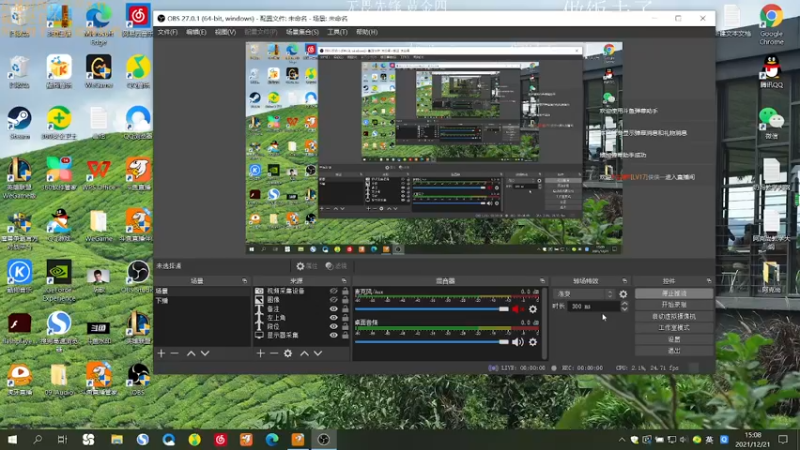Open the 视图(V) menu

click(x=225, y=32)
